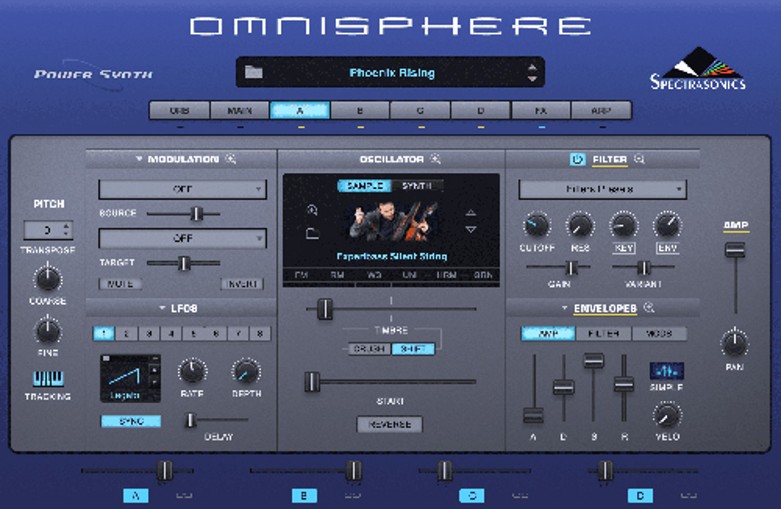The height and width of the screenshot is (509, 781).
Task: Step to previous soundsource with up arrow
Action: click(x=471, y=213)
